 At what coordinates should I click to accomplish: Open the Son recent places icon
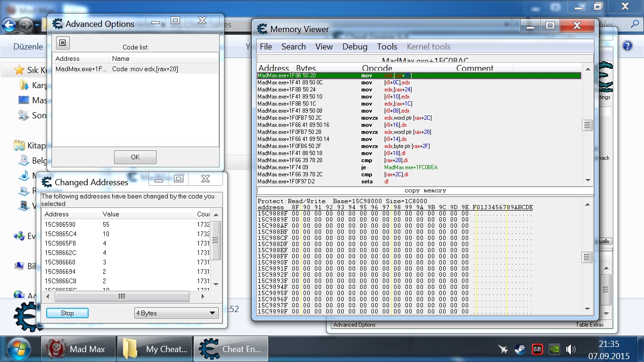pos(23,115)
